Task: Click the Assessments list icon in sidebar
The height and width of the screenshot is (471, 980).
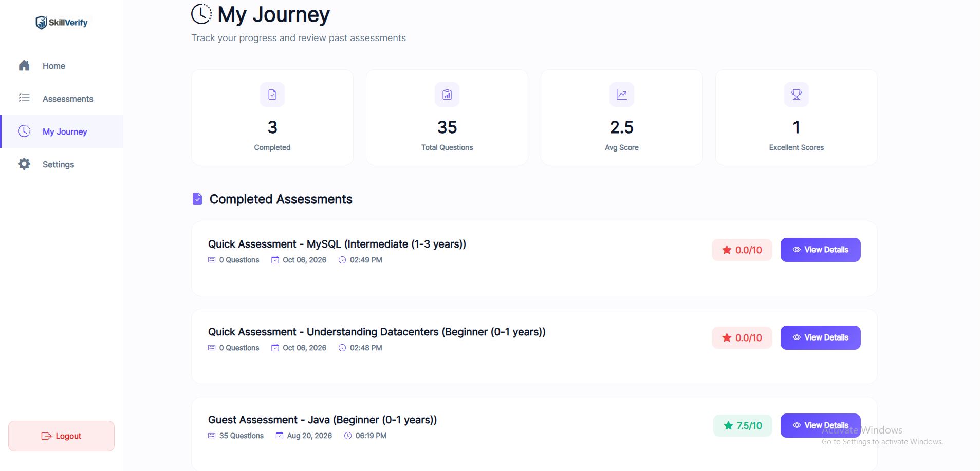Action: pyautogui.click(x=24, y=98)
